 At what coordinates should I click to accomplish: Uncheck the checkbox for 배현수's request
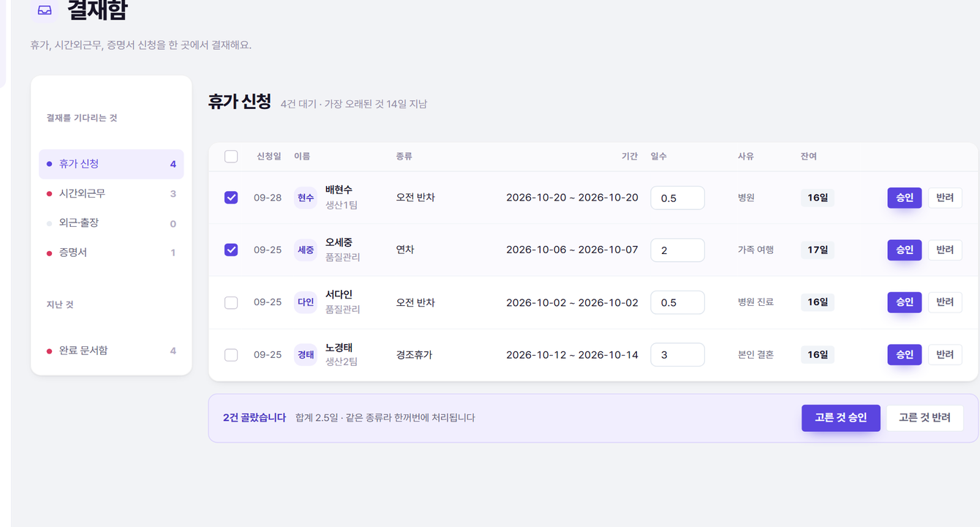click(231, 198)
